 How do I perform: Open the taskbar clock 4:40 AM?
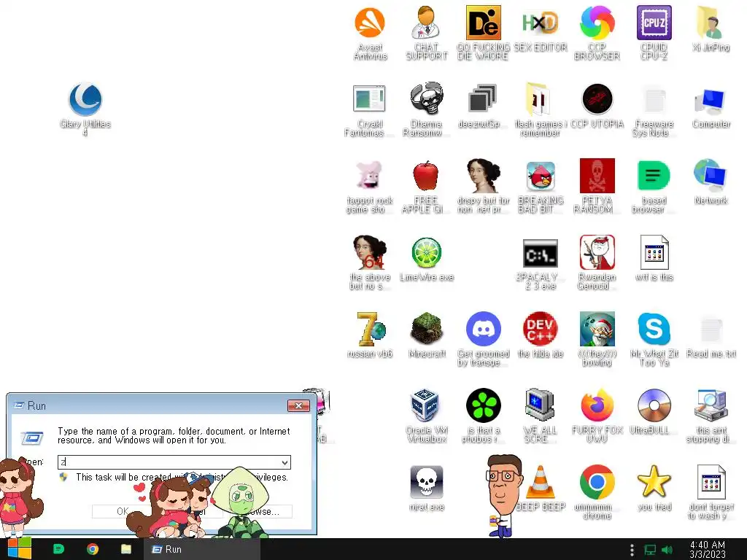click(x=708, y=549)
